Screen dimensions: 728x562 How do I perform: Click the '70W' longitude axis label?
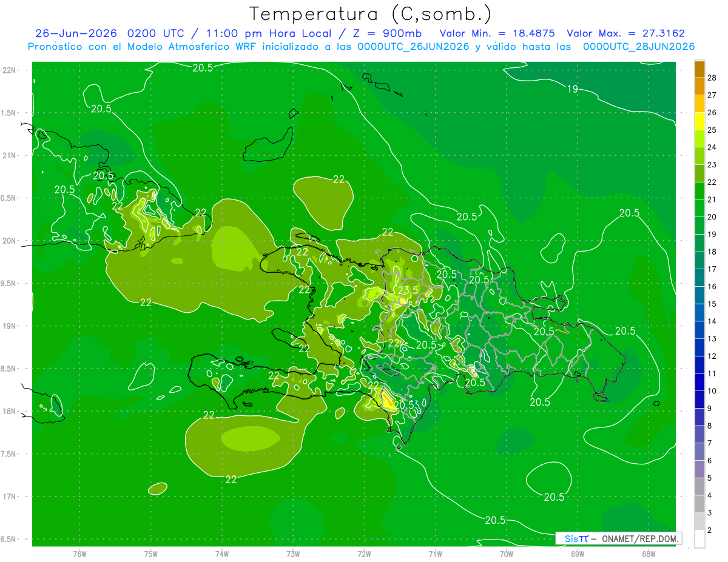507,554
